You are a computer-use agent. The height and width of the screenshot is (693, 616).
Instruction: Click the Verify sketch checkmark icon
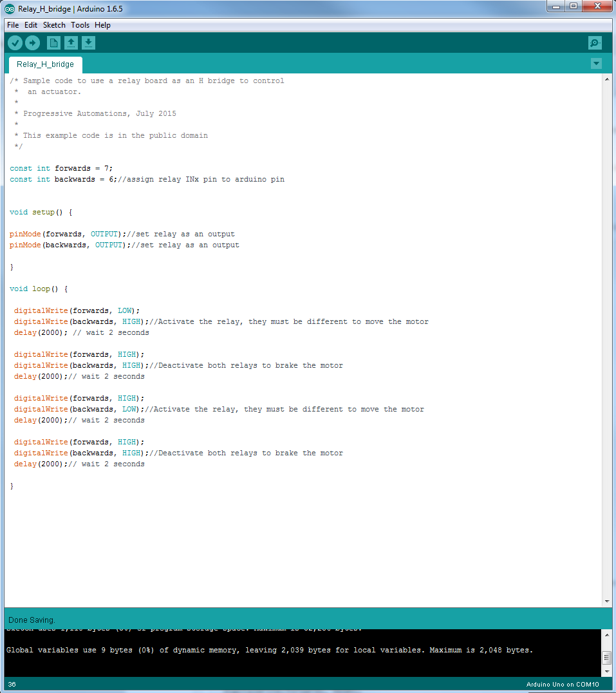click(x=15, y=43)
